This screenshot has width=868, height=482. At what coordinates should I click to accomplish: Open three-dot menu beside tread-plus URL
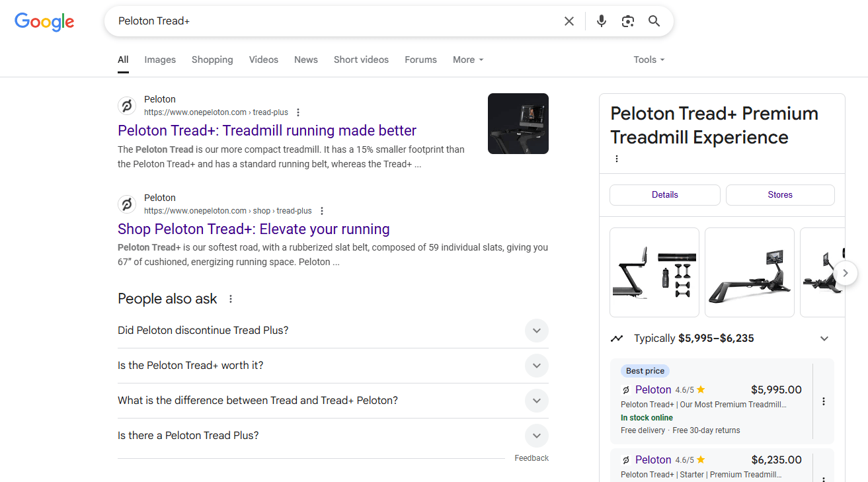click(298, 112)
